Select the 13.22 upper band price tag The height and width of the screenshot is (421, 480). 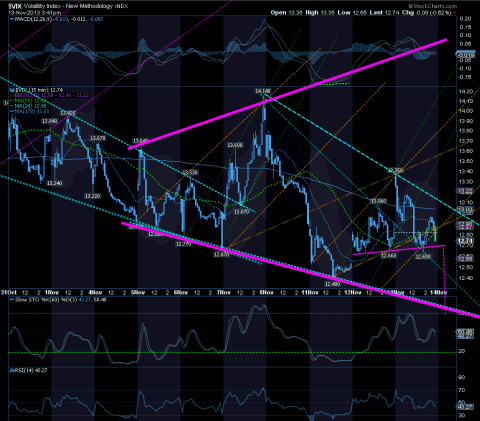(465, 191)
